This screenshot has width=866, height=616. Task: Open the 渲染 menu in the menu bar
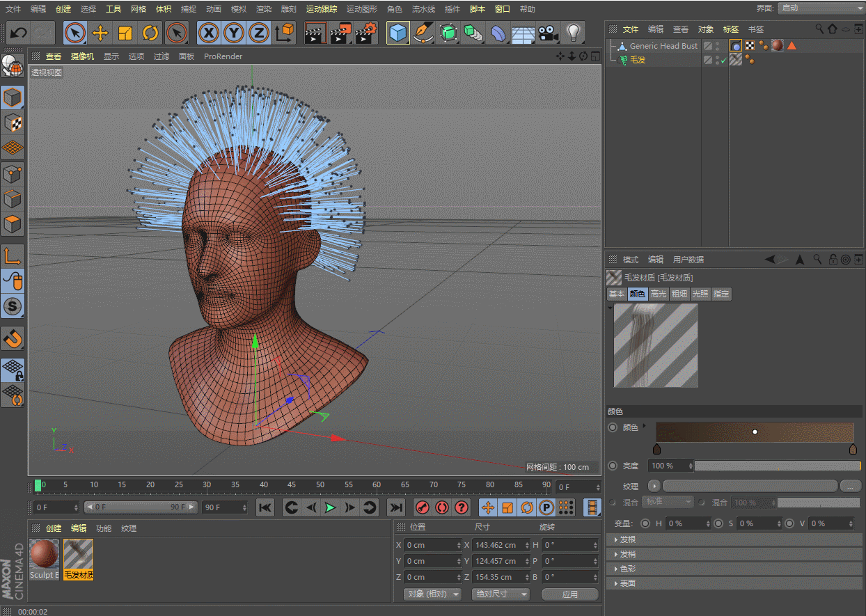264,9
